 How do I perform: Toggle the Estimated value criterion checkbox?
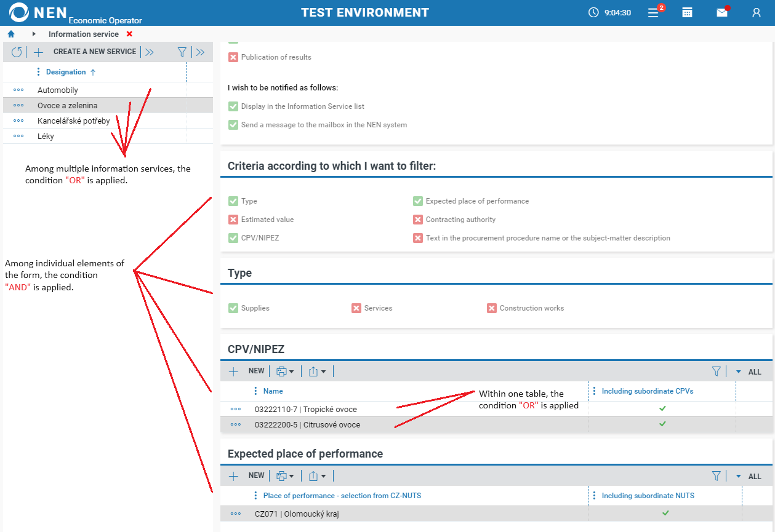pyautogui.click(x=233, y=220)
